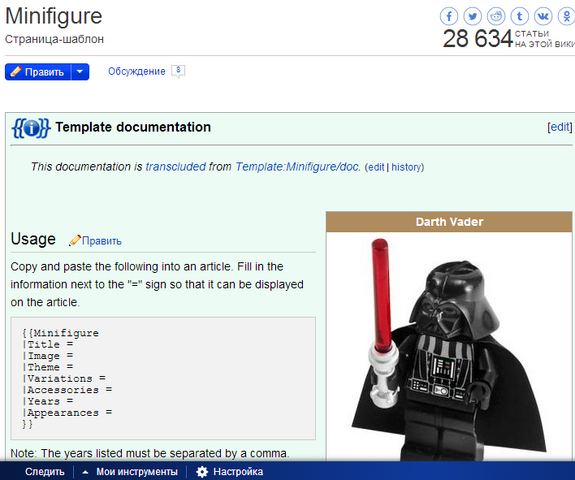Click the blue Править edit button

pyautogui.click(x=38, y=72)
